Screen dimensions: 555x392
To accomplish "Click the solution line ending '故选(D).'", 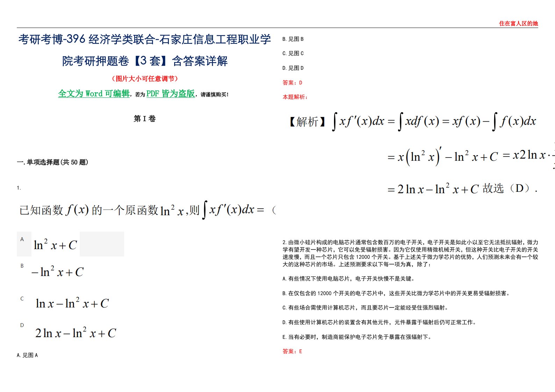I will tap(462, 189).
